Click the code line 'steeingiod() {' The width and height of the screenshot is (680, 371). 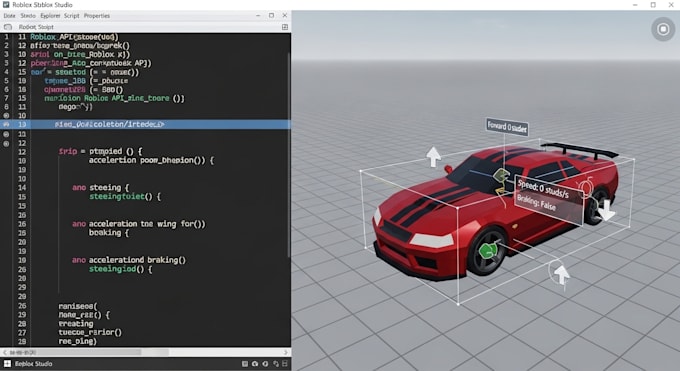tap(121, 269)
